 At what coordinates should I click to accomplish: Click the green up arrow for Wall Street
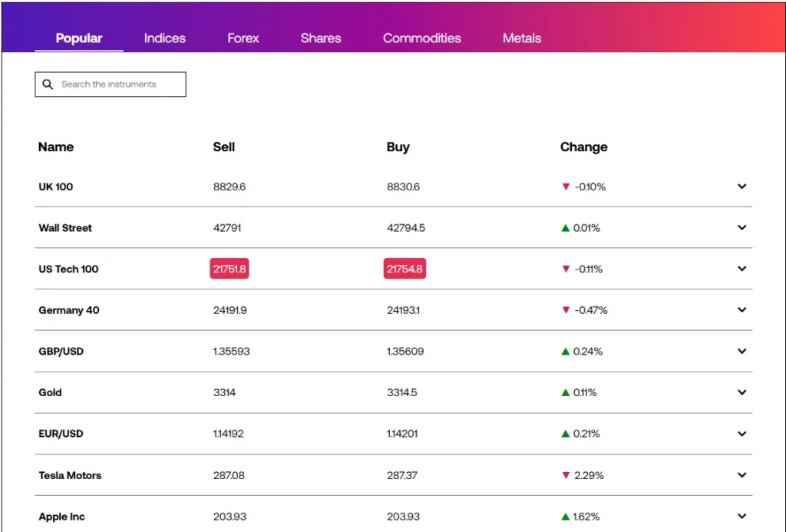pyautogui.click(x=566, y=228)
